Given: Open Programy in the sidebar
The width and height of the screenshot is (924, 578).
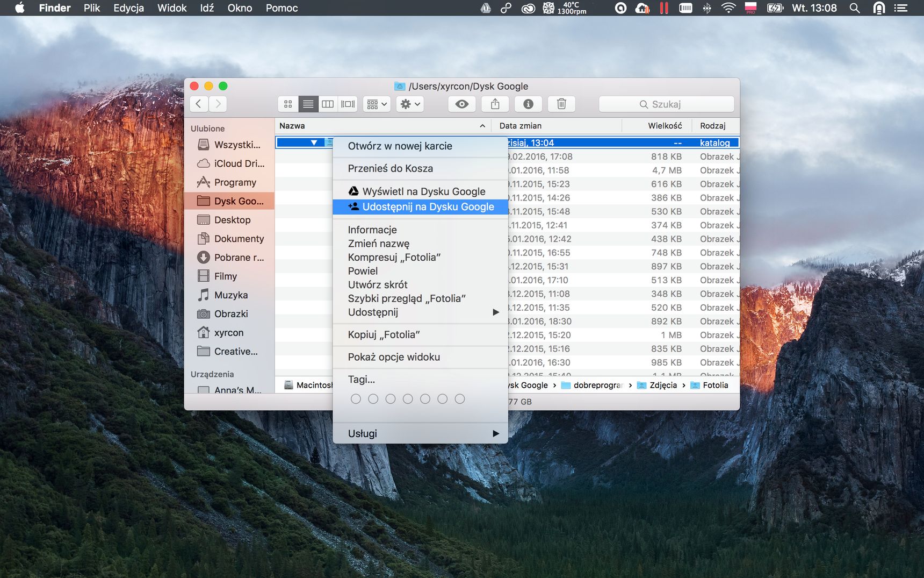Looking at the screenshot, I should tap(229, 182).
